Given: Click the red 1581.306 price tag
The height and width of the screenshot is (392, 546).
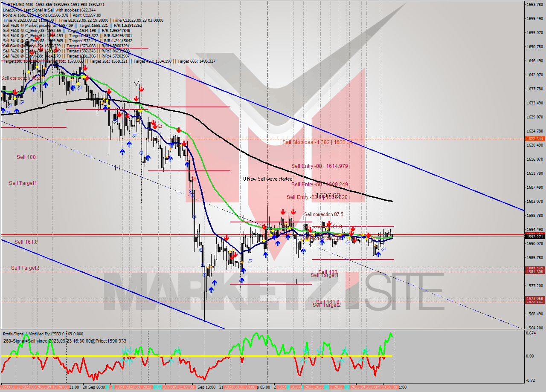Looking at the screenshot, I should (x=534, y=272).
